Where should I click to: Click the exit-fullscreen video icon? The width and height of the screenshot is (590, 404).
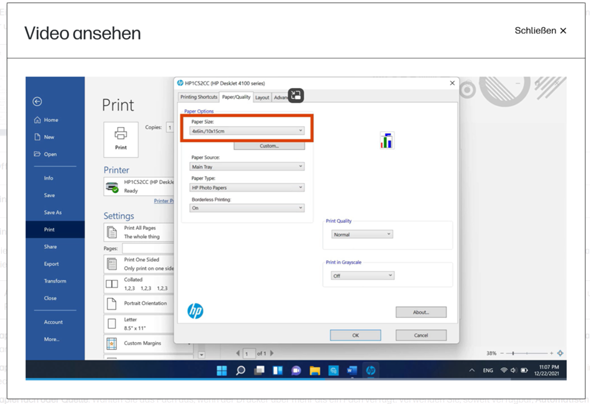tap(296, 95)
